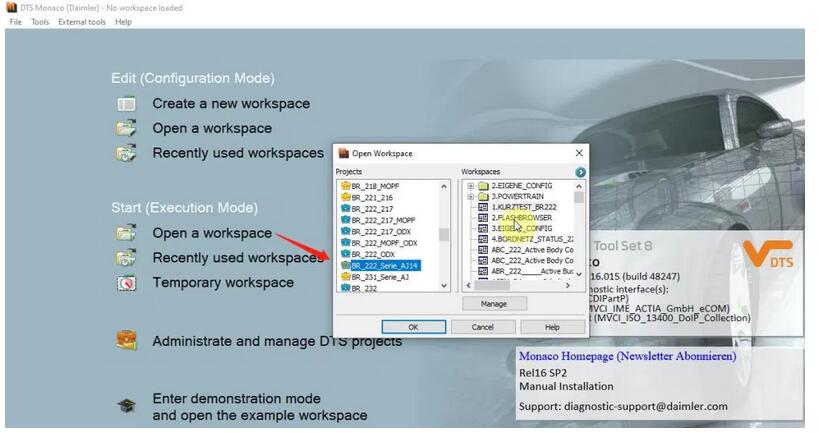The image size is (819, 433).
Task: Click the Help button in dialog
Action: (552, 327)
